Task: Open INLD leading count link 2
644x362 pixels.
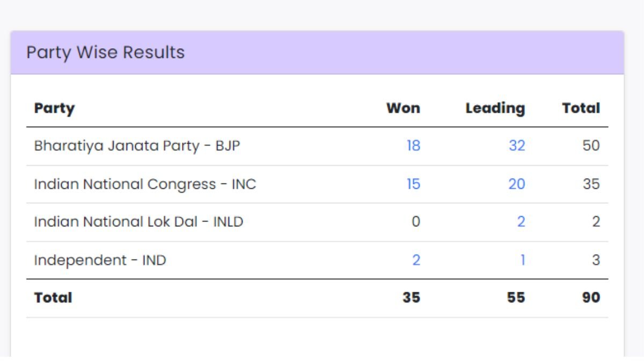Action: coord(521,222)
